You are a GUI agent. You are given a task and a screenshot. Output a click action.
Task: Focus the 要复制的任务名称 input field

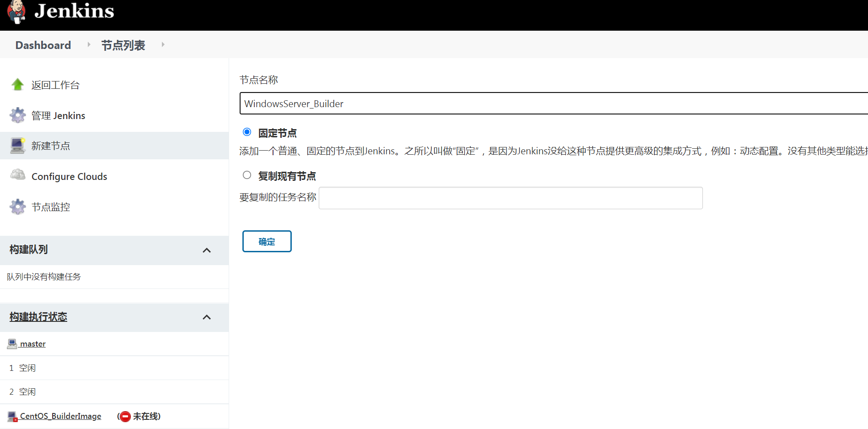510,198
